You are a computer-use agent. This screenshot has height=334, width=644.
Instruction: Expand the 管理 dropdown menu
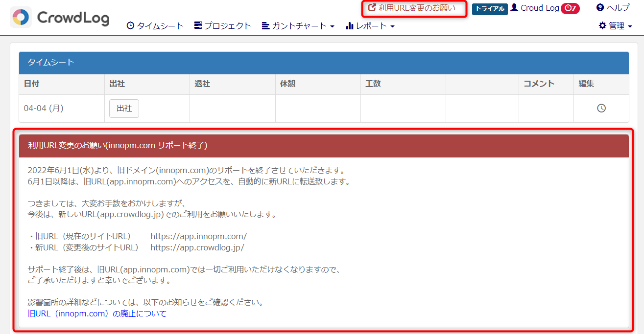[x=615, y=26]
